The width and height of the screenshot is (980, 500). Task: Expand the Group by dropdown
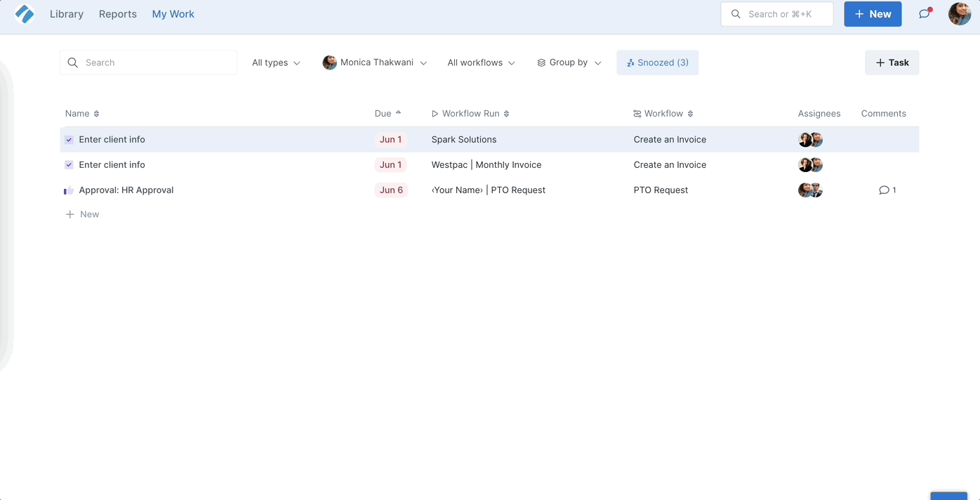click(569, 63)
